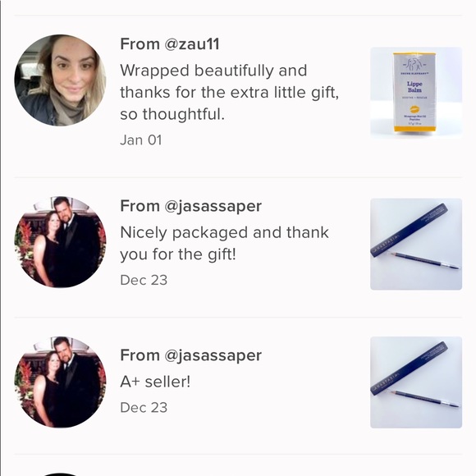The width and height of the screenshot is (476, 476).
Task: View the Lippe Balm product thumbnail
Action: [416, 93]
